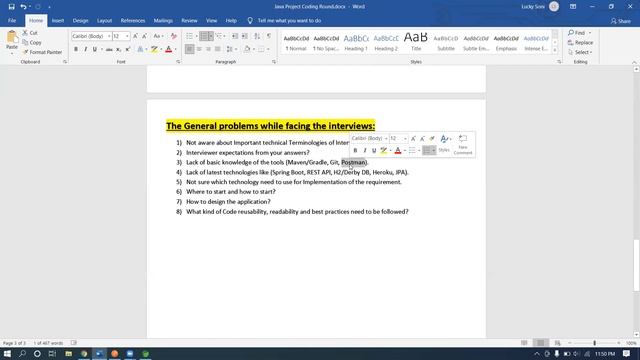The height and width of the screenshot is (360, 640).
Task: Toggle Underline in the ribbon Font group
Action: 95,49
